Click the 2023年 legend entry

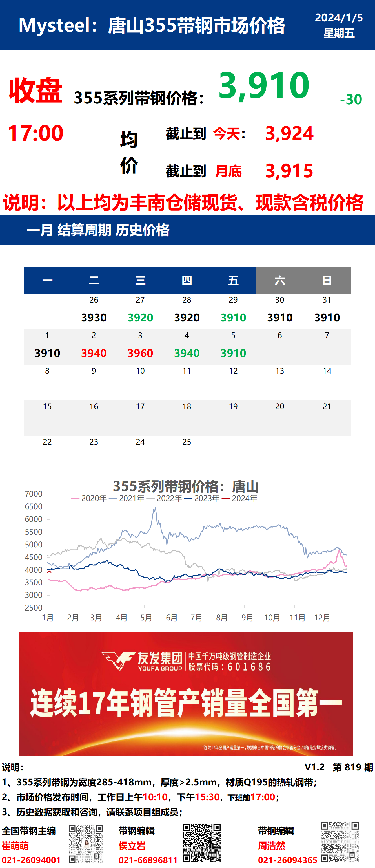coord(202,498)
